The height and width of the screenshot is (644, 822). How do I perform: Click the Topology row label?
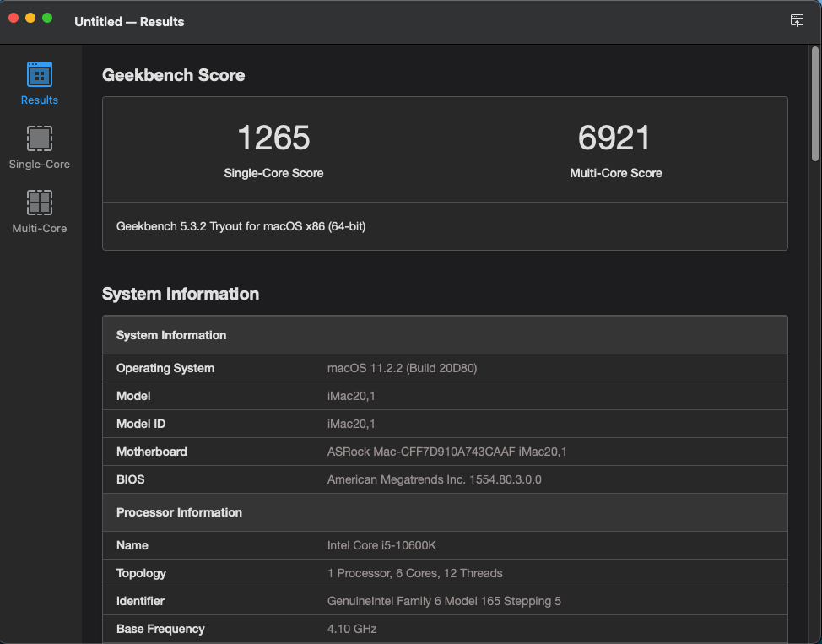(x=141, y=573)
